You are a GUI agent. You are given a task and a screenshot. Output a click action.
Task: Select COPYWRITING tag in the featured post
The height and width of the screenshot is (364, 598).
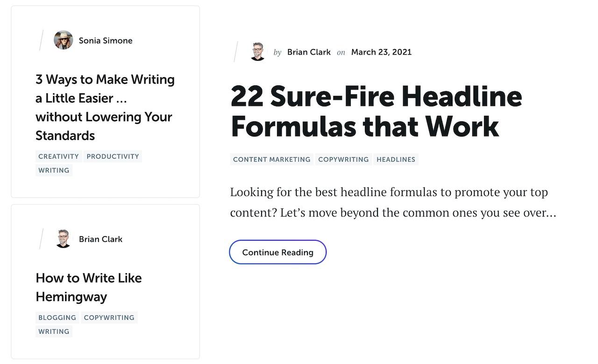(x=343, y=159)
